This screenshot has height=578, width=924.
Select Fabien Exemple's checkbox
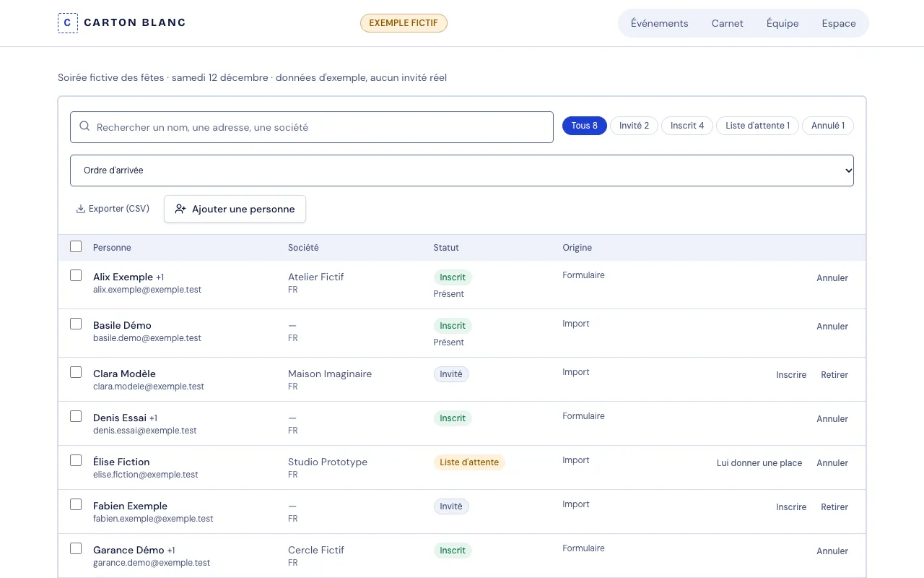pyautogui.click(x=76, y=504)
